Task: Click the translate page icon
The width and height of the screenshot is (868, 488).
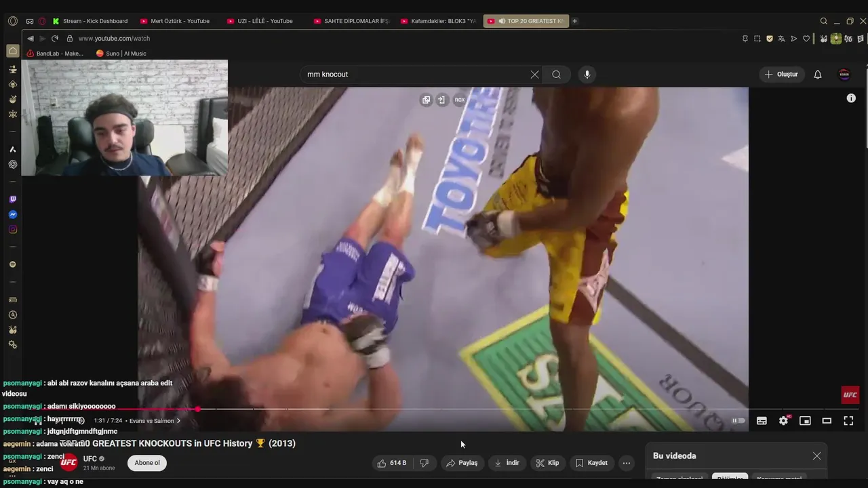Action: [782, 39]
